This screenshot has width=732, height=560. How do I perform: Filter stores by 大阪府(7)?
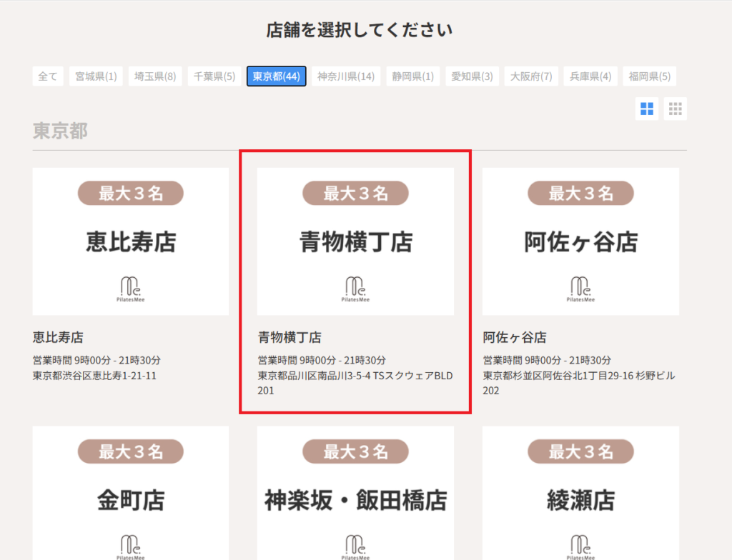[x=530, y=76]
